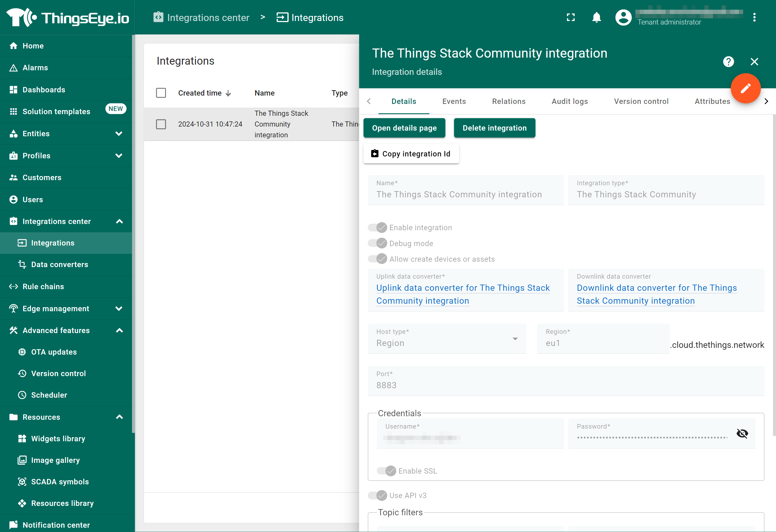The image size is (776, 532).
Task: Click the Name column header
Action: click(264, 93)
